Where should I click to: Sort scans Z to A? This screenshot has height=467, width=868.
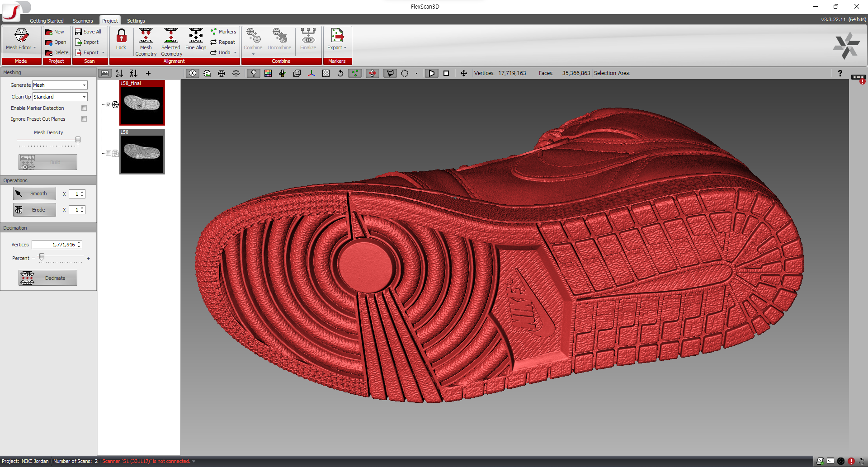(x=133, y=73)
